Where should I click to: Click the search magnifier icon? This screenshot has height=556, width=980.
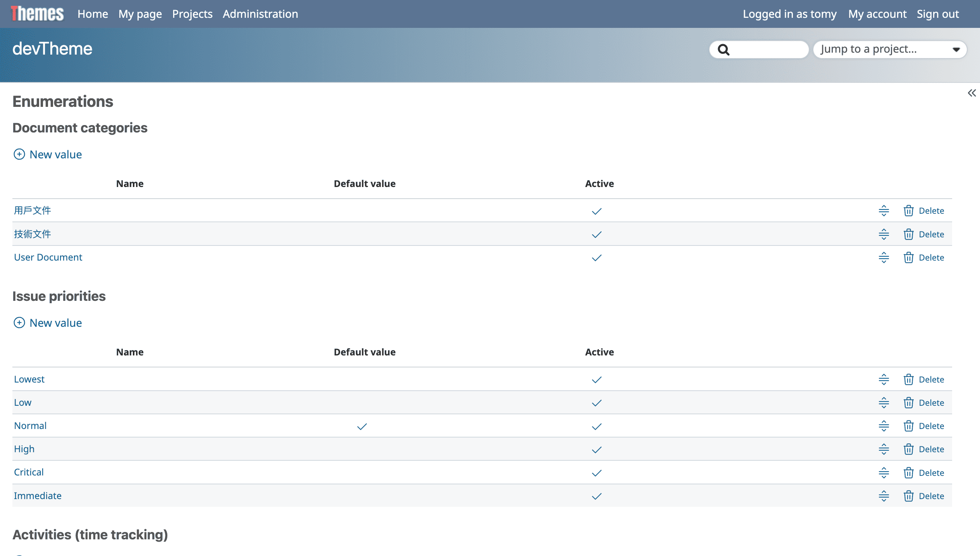[x=723, y=50]
